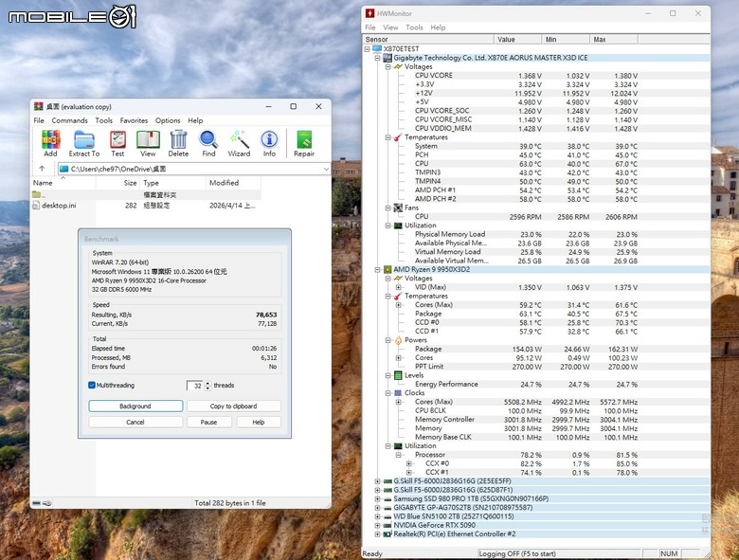Click the X870ETEST computer icon
This screenshot has height=560, width=739.
(x=377, y=49)
